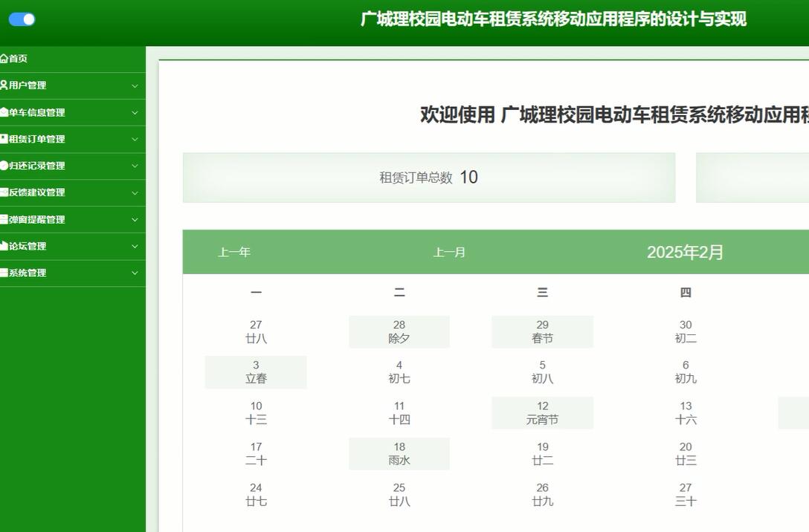Click the Tuesday column header 二

tap(399, 292)
